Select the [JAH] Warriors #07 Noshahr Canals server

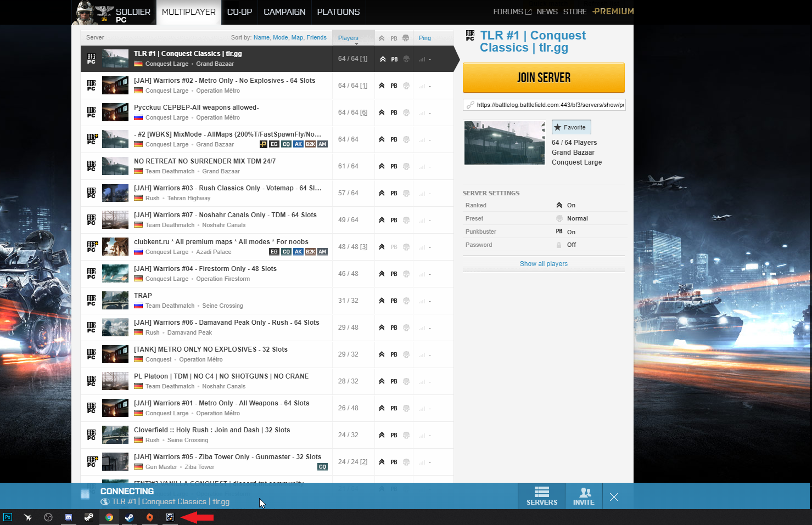coord(267,220)
